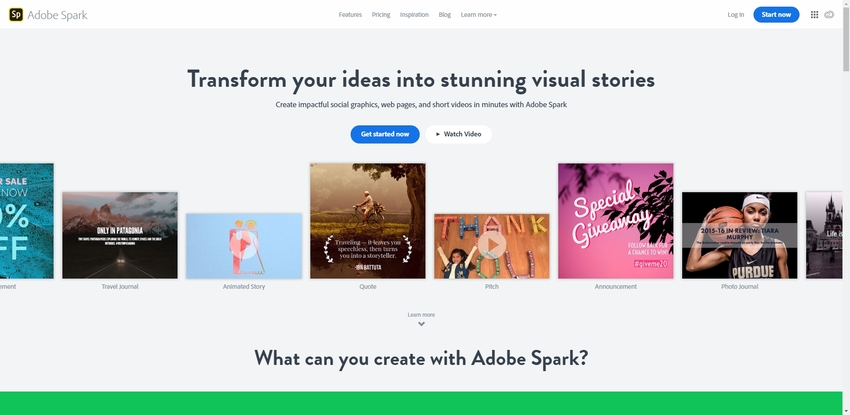This screenshot has width=850, height=415.
Task: Visit the Blog link in header
Action: click(445, 15)
